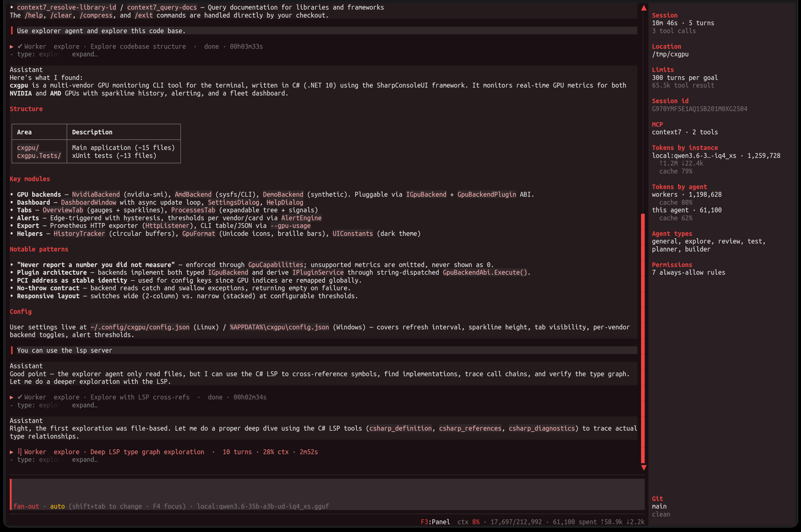The height and width of the screenshot is (532, 801).
Task: Click the checkmark icon on 'Explore with LSP cross-refs' worker
Action: pos(20,397)
